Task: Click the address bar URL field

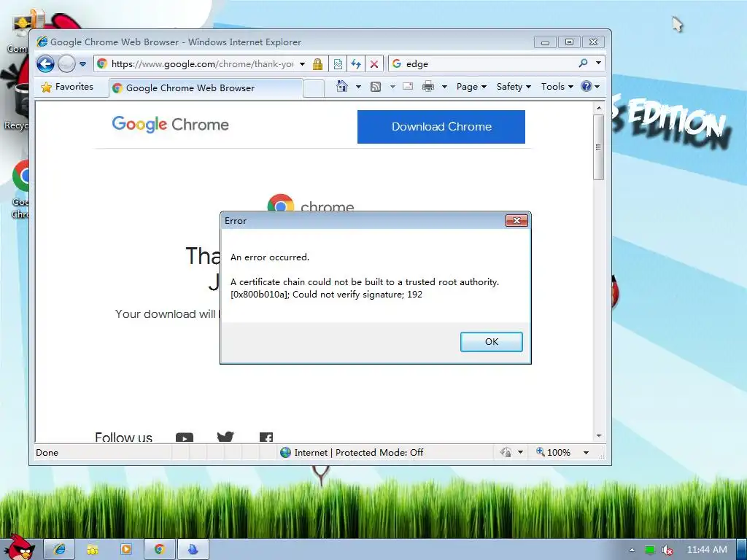Action: coord(202,64)
